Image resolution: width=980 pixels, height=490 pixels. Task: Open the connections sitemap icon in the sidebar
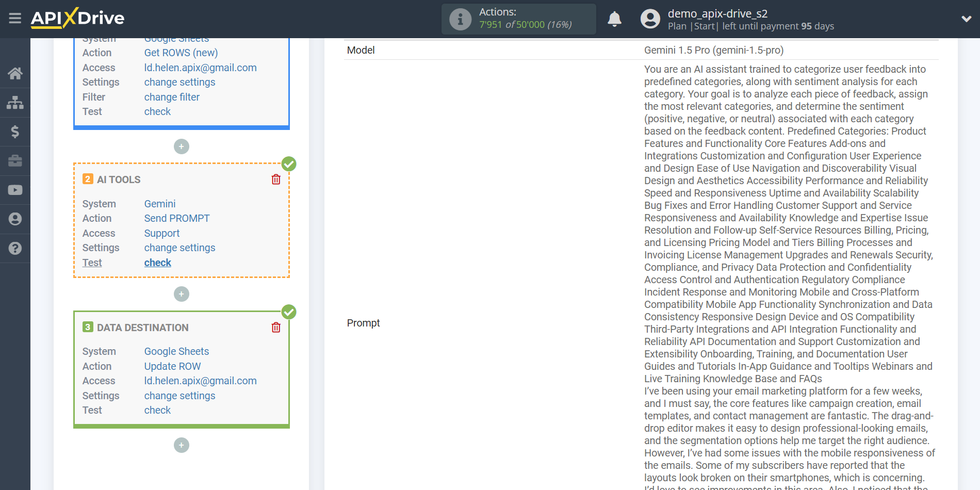coord(15,103)
